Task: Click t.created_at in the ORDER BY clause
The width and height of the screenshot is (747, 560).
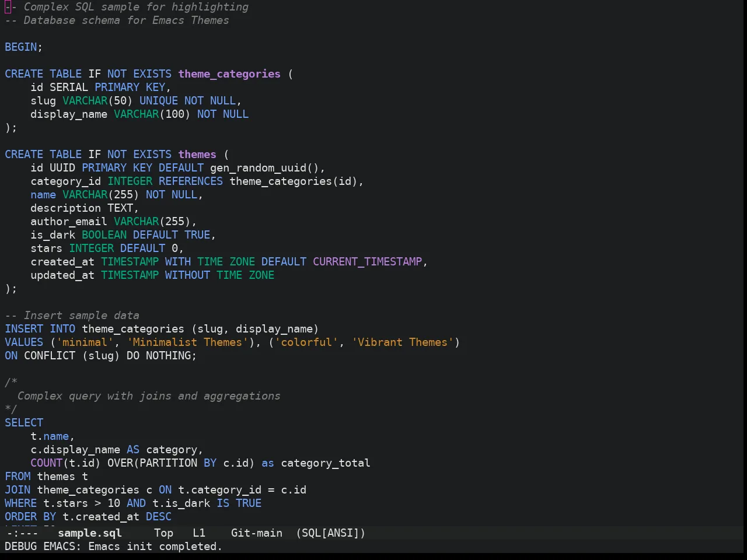Action: click(101, 516)
